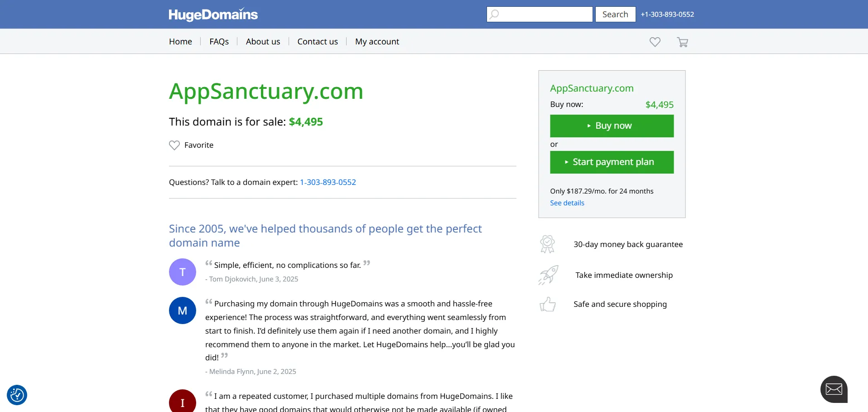Viewport: 868px width, 412px height.
Task: Open the Home menu item
Action: tap(180, 42)
